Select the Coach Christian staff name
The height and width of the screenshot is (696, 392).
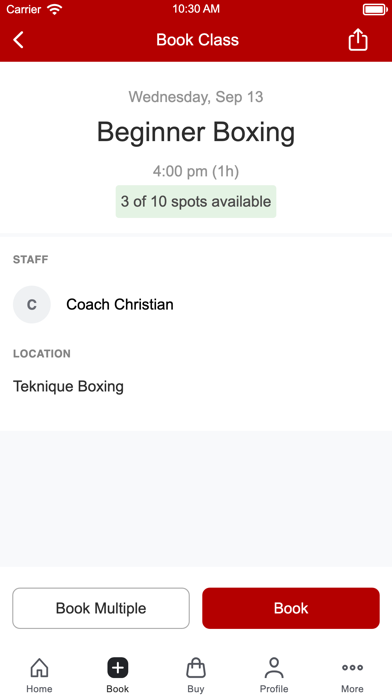coord(120,304)
